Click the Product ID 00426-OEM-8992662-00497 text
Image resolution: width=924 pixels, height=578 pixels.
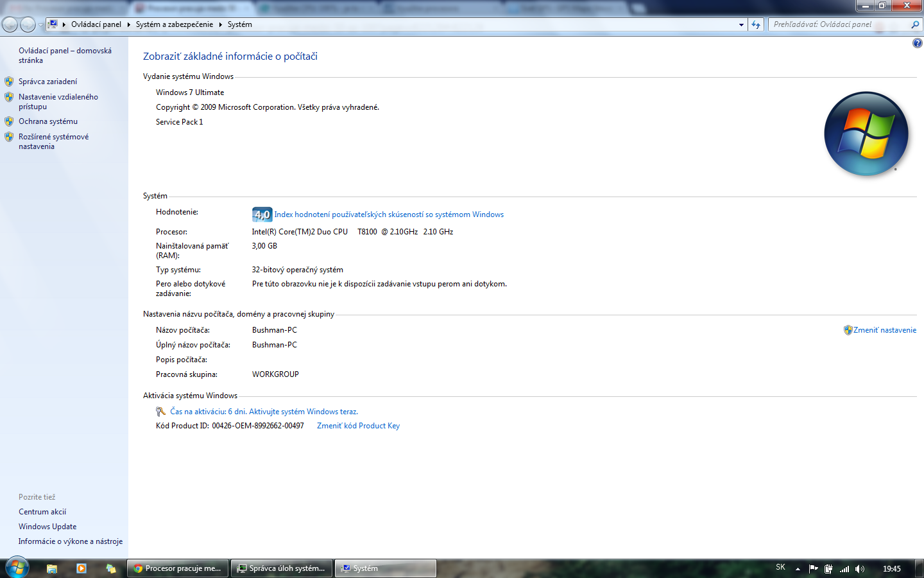click(258, 426)
